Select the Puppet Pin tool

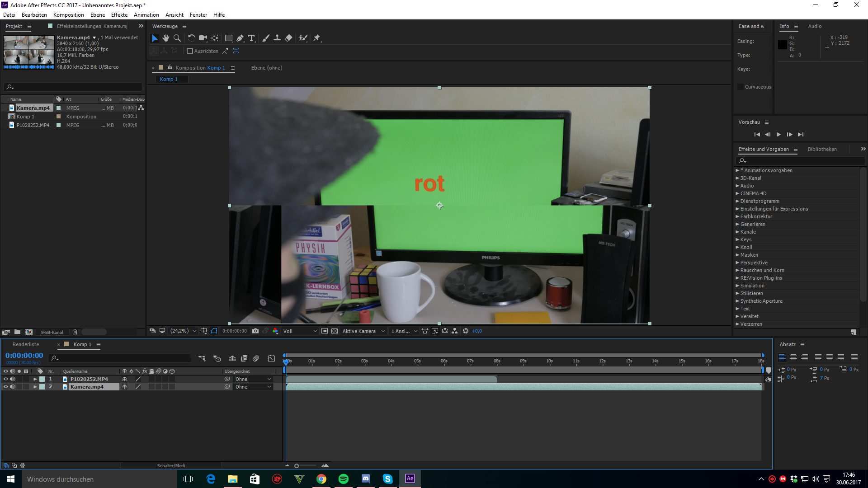click(x=317, y=38)
